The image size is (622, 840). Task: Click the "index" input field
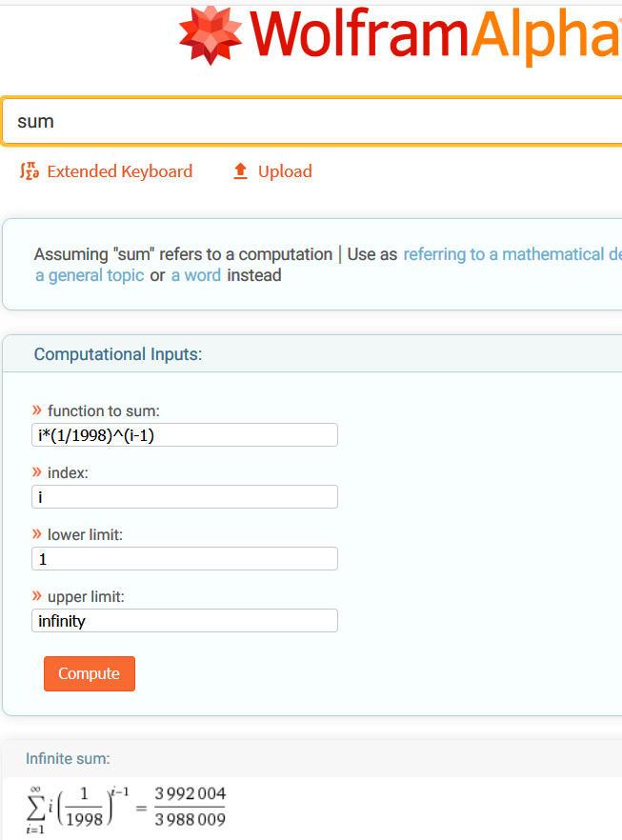(x=184, y=497)
